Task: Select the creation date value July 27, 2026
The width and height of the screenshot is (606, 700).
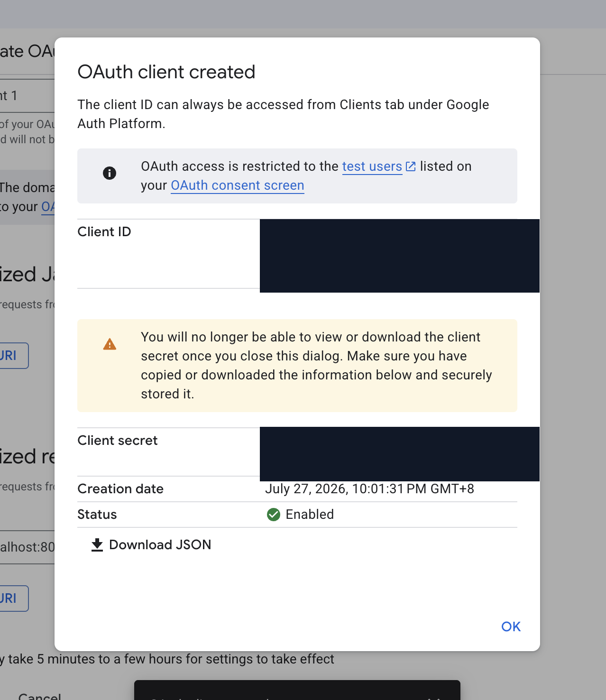Action: (x=369, y=489)
